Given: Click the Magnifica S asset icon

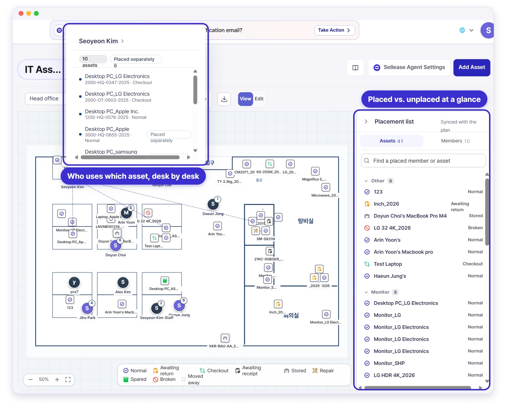Looking at the screenshot, I should [315, 171].
